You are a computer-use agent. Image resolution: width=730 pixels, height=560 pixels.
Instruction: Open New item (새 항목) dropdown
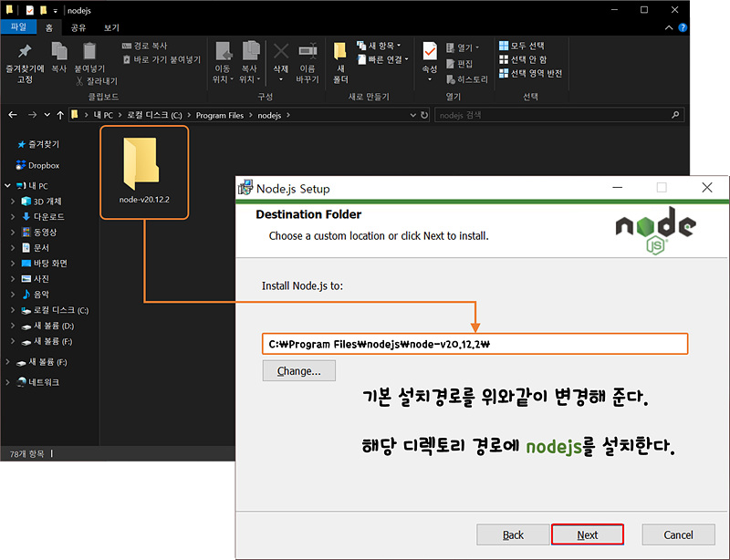(379, 46)
